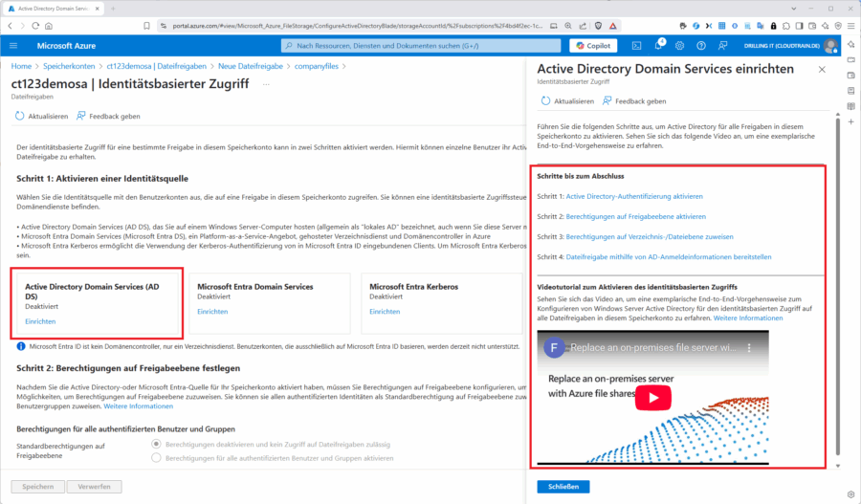This screenshot has width=861, height=504.
Task: Click the video channel avatar F
Action: pos(554,347)
